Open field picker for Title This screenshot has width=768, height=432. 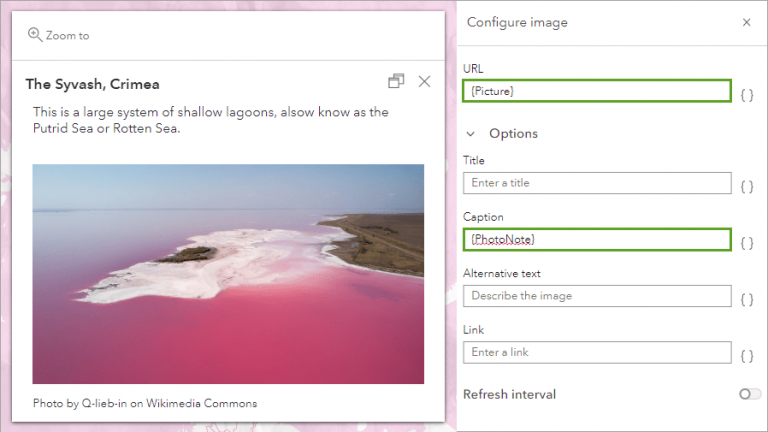(x=747, y=187)
